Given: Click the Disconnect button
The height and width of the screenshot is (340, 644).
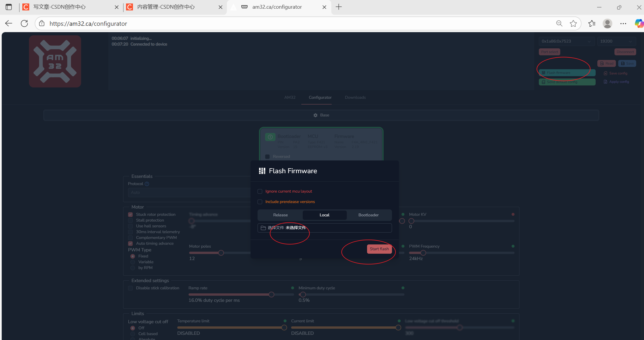Looking at the screenshot, I should [625, 52].
